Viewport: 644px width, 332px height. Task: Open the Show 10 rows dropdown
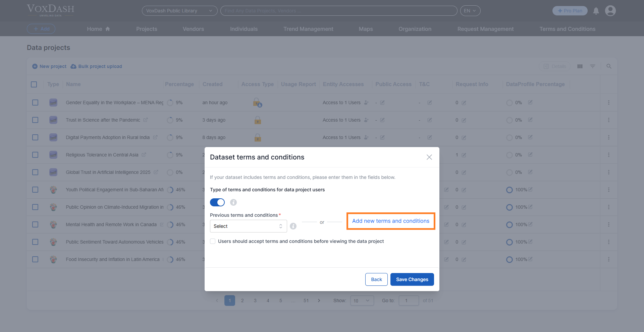coord(362,301)
